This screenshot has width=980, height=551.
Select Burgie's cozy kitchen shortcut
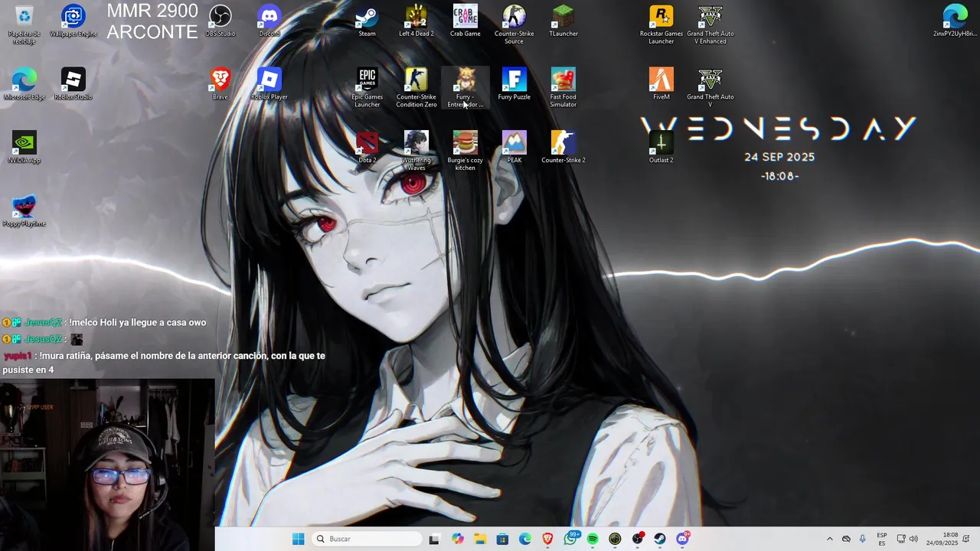tap(465, 152)
